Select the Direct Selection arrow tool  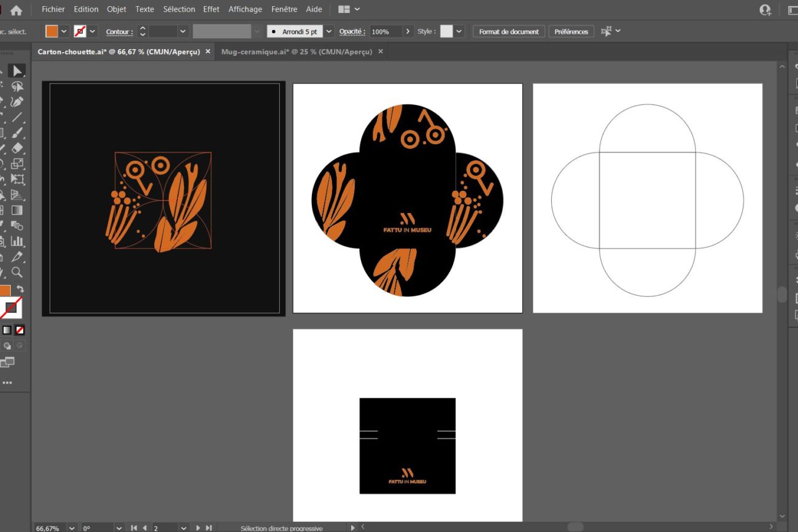pos(17,71)
